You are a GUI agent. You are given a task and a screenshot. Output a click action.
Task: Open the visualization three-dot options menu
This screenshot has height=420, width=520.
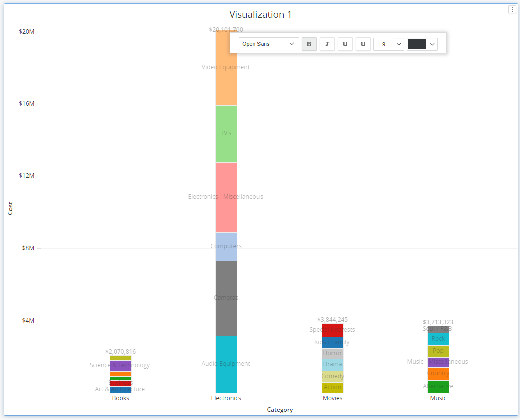tap(512, 9)
